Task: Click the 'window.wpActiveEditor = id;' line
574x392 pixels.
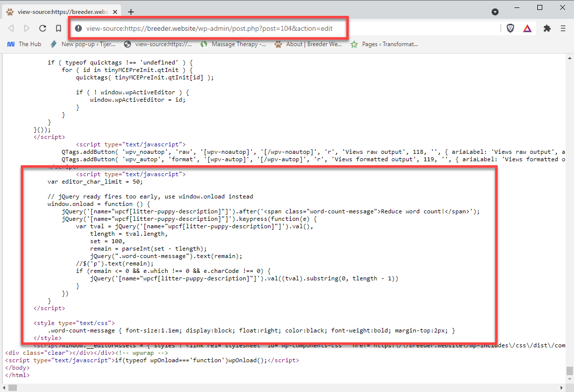Action: click(x=137, y=100)
